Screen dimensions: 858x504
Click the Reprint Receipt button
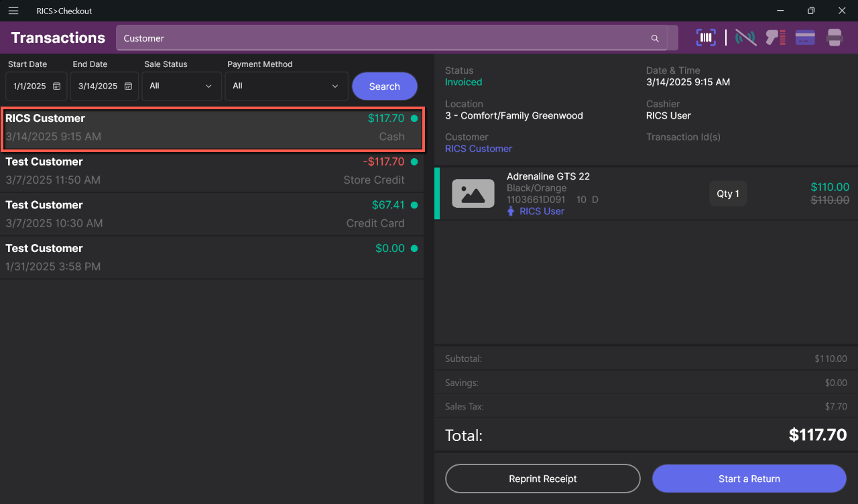[x=542, y=479]
